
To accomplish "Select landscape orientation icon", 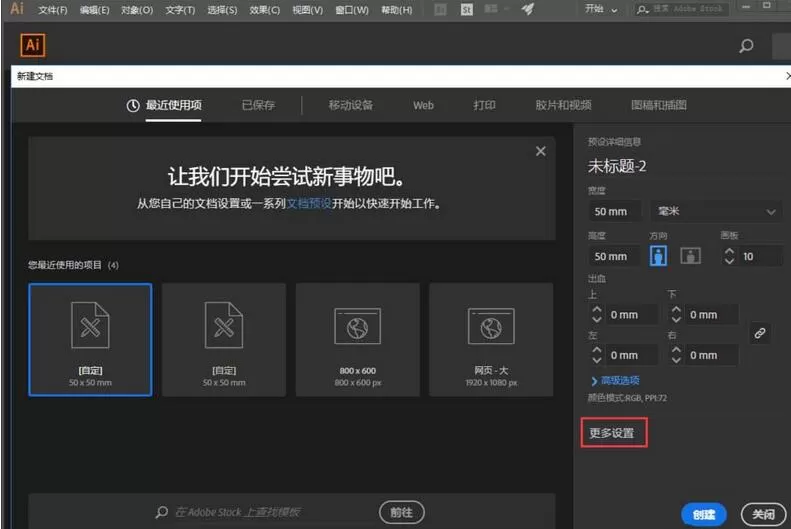I will (690, 256).
